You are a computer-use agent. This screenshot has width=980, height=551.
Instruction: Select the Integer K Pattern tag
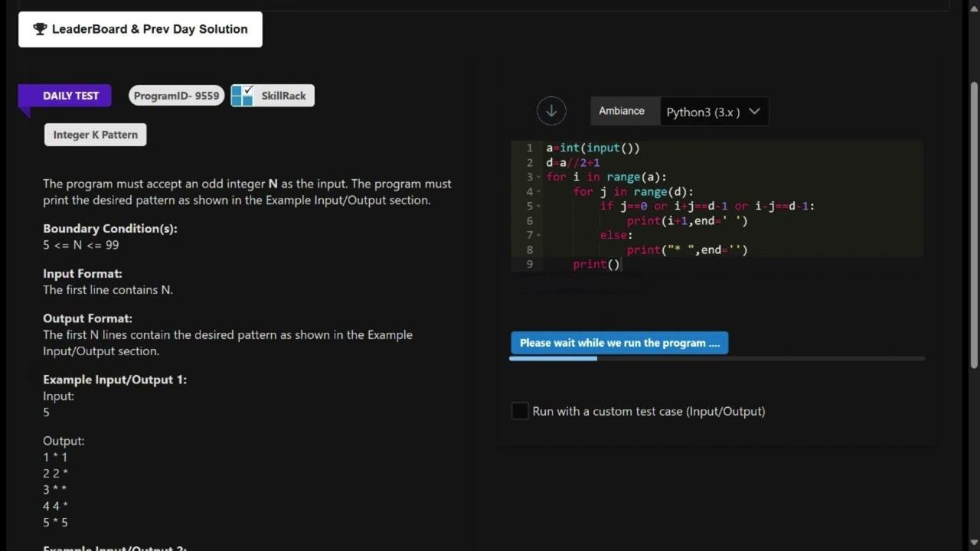(95, 135)
